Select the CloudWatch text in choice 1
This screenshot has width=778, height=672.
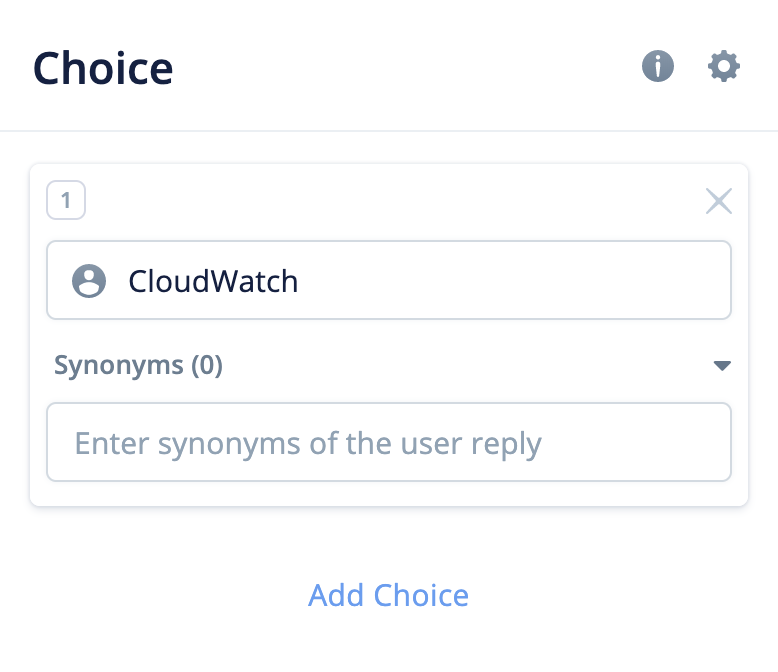tap(213, 281)
